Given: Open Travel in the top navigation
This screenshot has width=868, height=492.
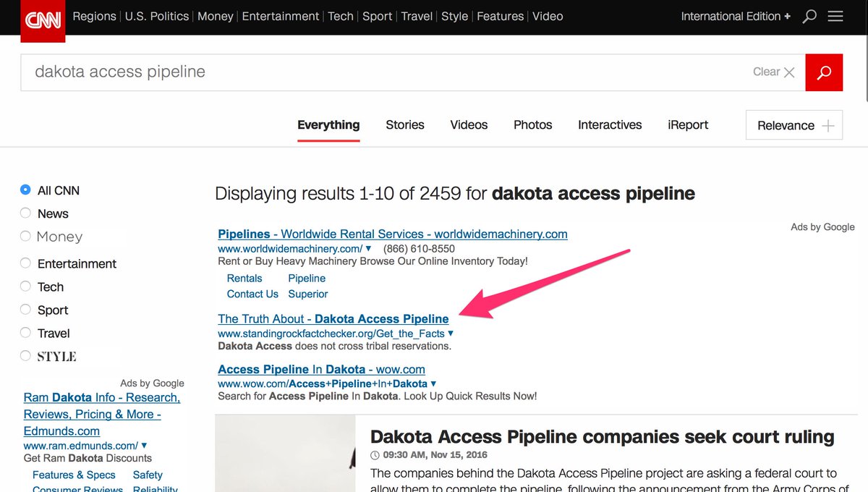Looking at the screenshot, I should point(417,16).
